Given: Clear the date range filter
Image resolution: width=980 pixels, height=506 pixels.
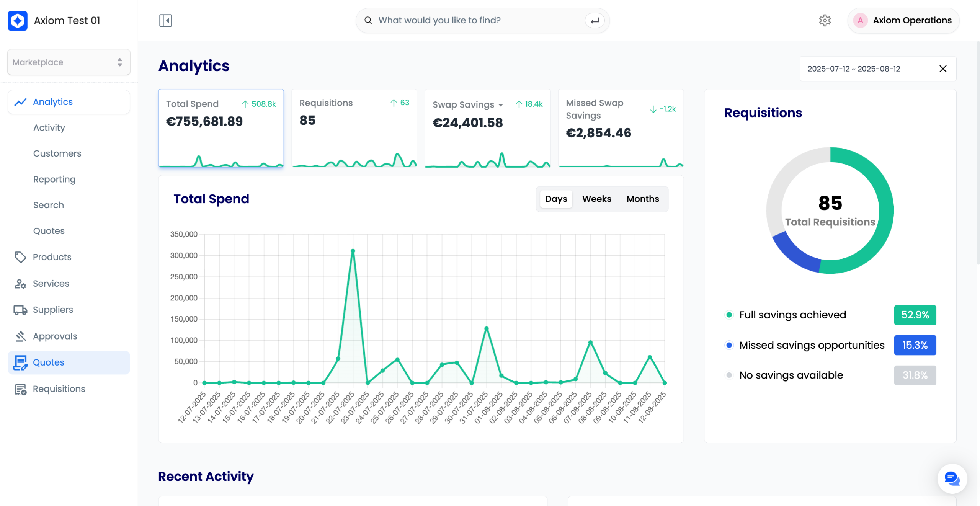Looking at the screenshot, I should tap(943, 69).
